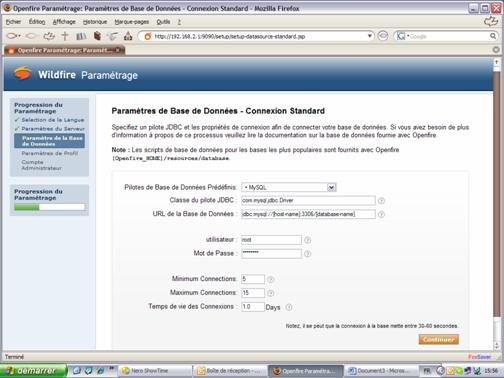Viewport: 504px width, 378px height.
Task: Click the Minimum Connections field
Action: (x=253, y=279)
